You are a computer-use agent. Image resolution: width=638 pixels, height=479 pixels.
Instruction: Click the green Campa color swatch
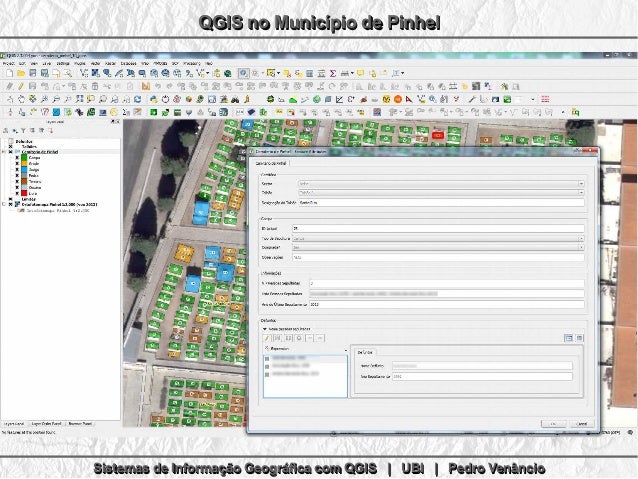click(x=24, y=157)
